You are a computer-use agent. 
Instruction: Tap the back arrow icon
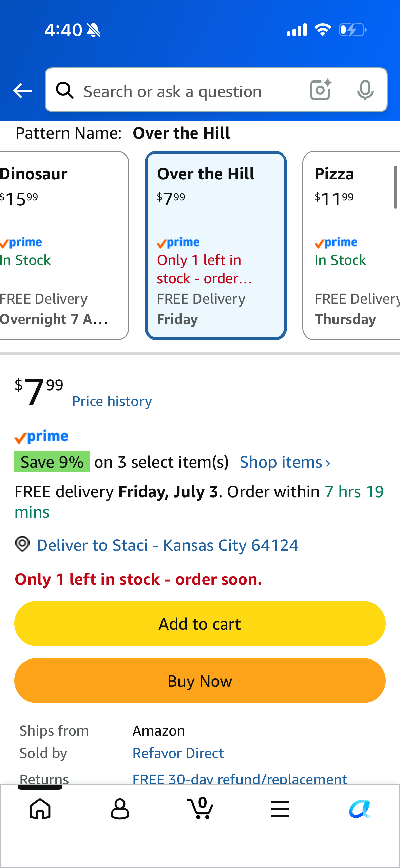point(22,91)
